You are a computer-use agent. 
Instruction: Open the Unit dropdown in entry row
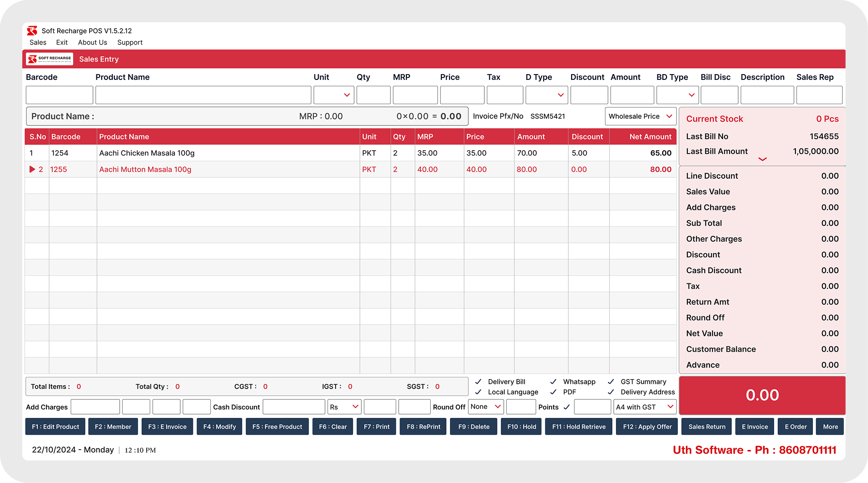point(334,95)
